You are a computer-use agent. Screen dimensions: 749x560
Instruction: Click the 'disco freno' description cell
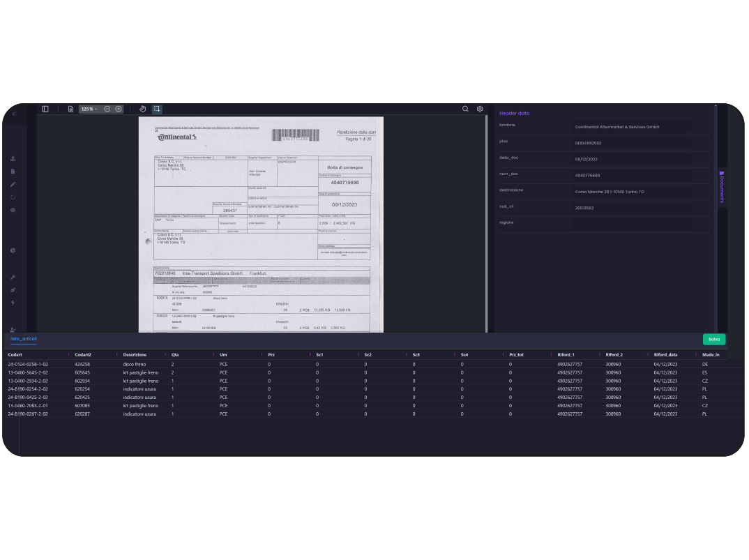coord(134,365)
